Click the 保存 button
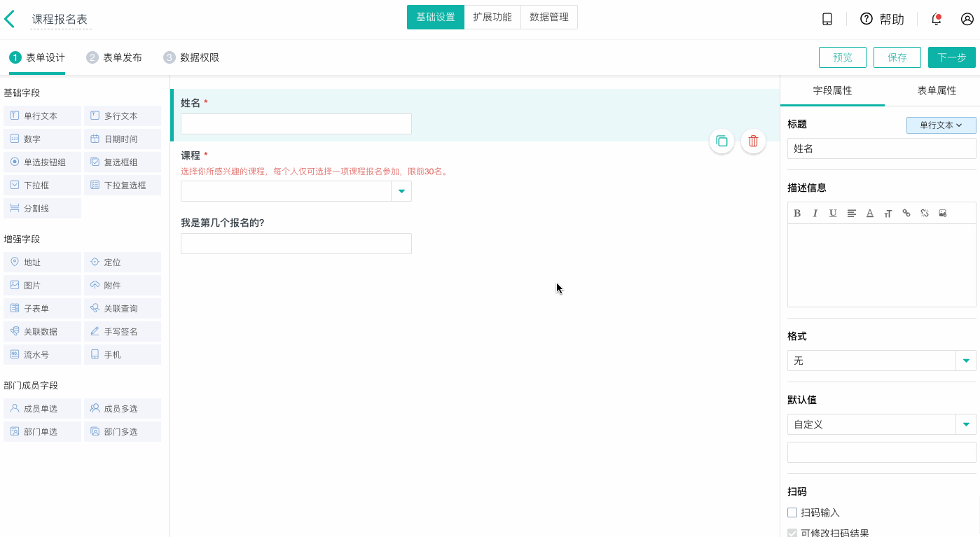Viewport: 980px width, 537px height. coord(897,57)
